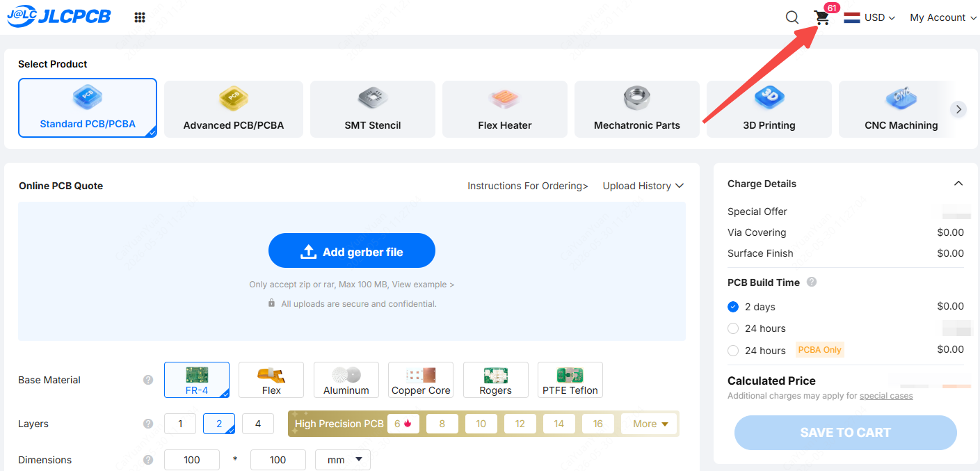Choose 24 hours PCBA Only option

tap(733, 351)
